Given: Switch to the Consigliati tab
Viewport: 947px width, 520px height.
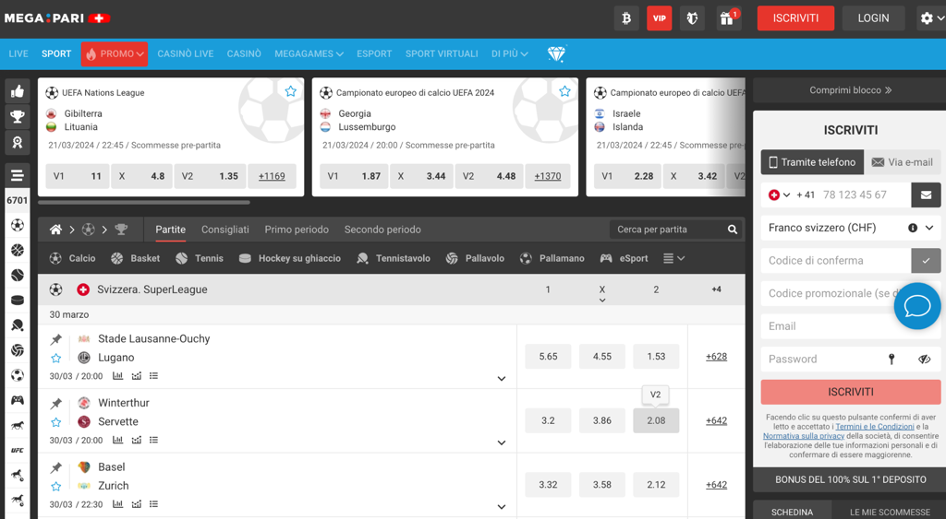Looking at the screenshot, I should tap(225, 230).
